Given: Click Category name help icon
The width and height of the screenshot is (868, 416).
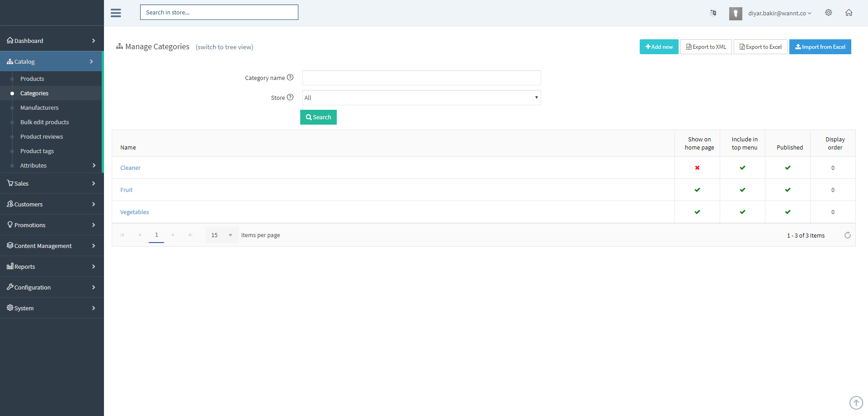Looking at the screenshot, I should click(290, 78).
